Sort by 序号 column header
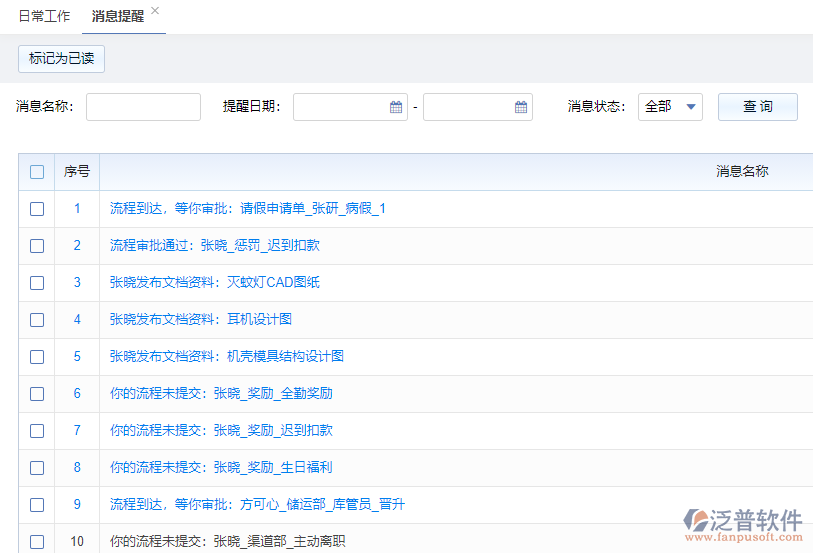Viewport: 813px width, 553px height. [77, 172]
